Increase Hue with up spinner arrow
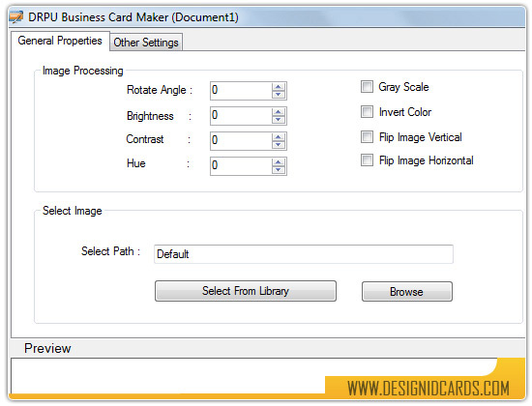 tap(278, 162)
